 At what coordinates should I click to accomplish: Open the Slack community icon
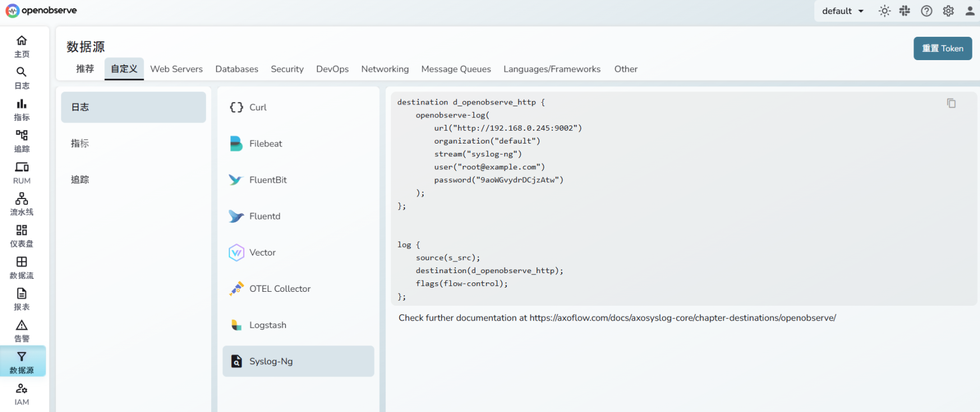tap(905, 11)
